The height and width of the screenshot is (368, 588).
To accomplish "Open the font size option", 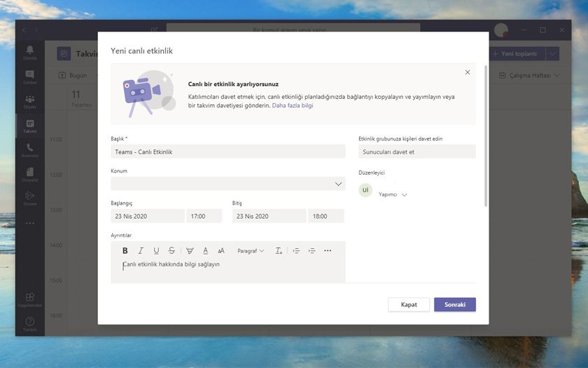I will (x=221, y=251).
